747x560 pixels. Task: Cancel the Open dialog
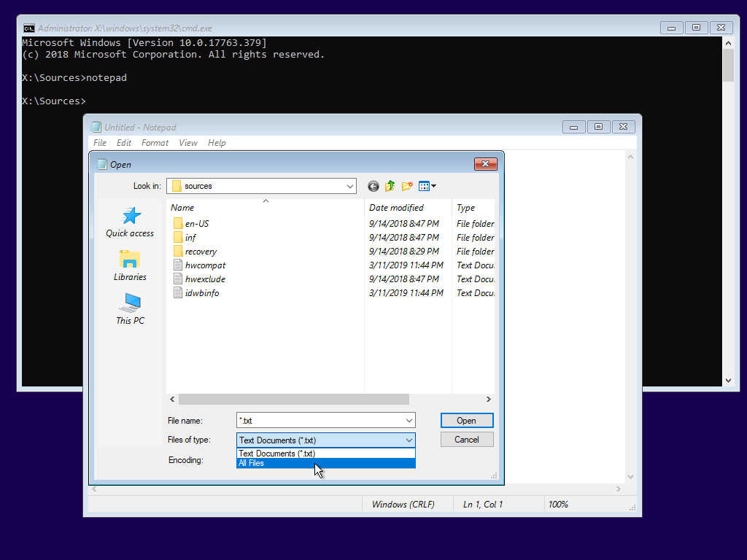466,439
